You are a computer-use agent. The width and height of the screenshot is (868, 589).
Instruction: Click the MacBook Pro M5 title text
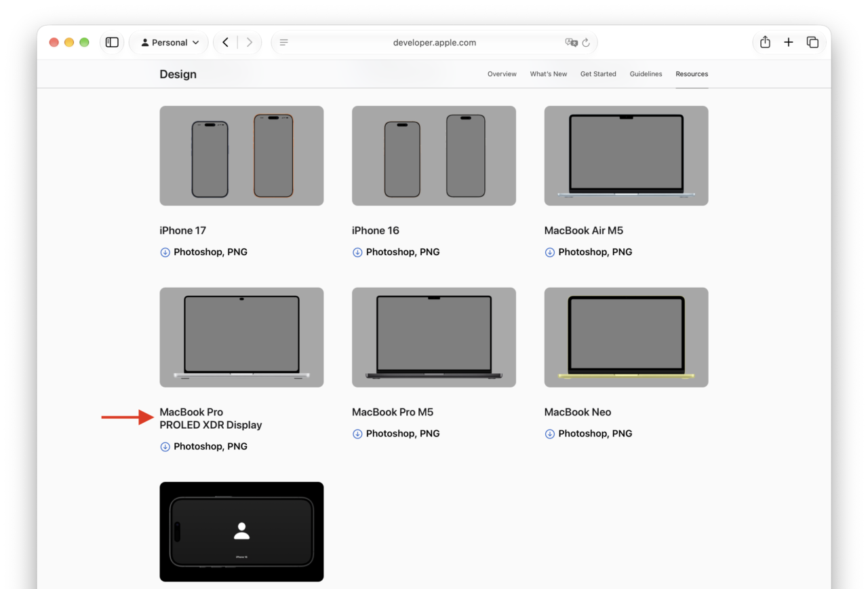393,413
